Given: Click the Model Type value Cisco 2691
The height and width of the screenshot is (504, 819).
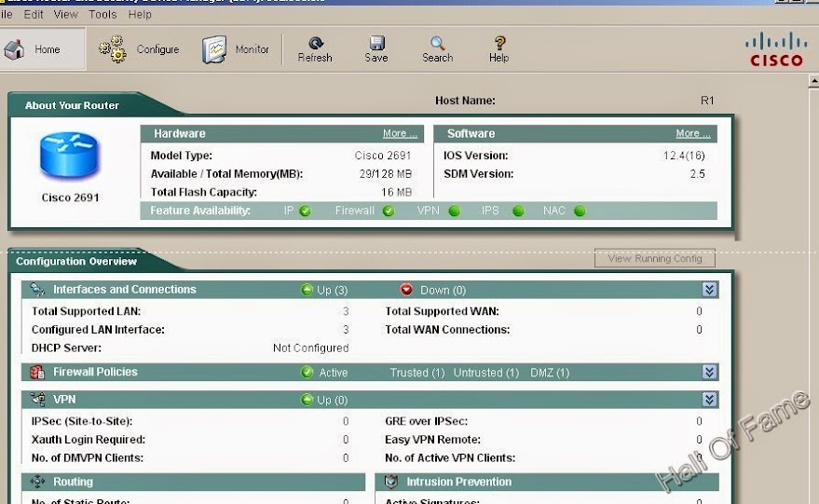Looking at the screenshot, I should coord(382,156).
